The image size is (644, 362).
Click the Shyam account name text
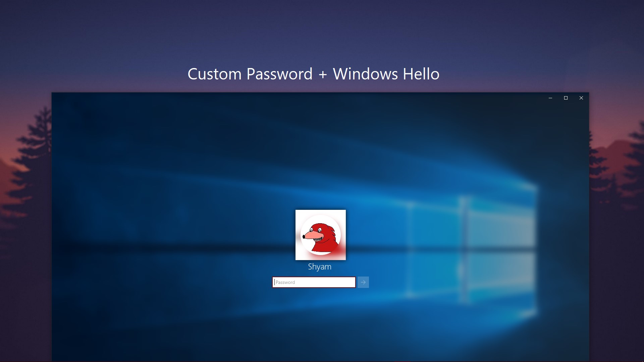tap(320, 266)
